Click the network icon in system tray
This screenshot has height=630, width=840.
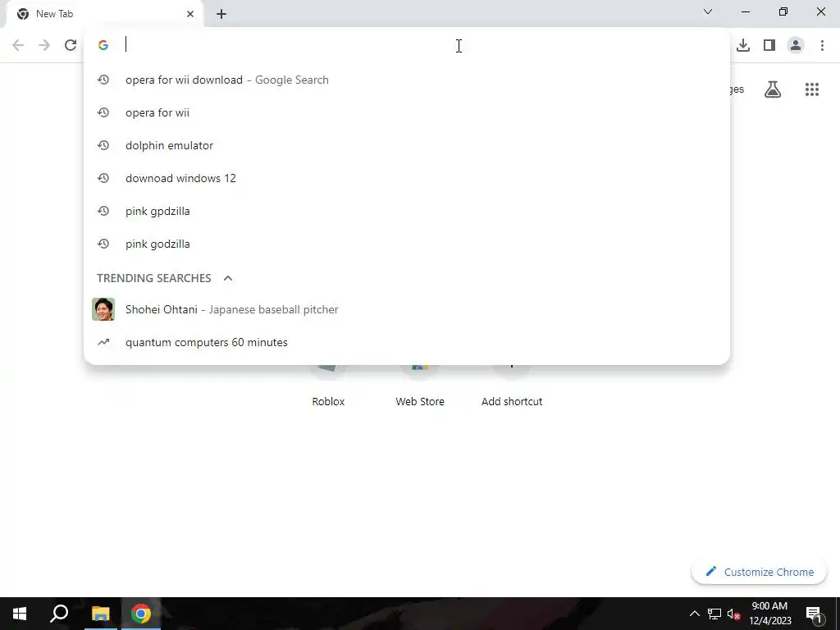point(714,614)
